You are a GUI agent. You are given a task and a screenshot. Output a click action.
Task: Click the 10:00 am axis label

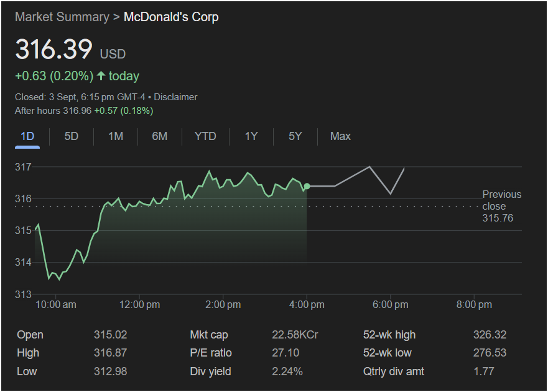tap(56, 305)
